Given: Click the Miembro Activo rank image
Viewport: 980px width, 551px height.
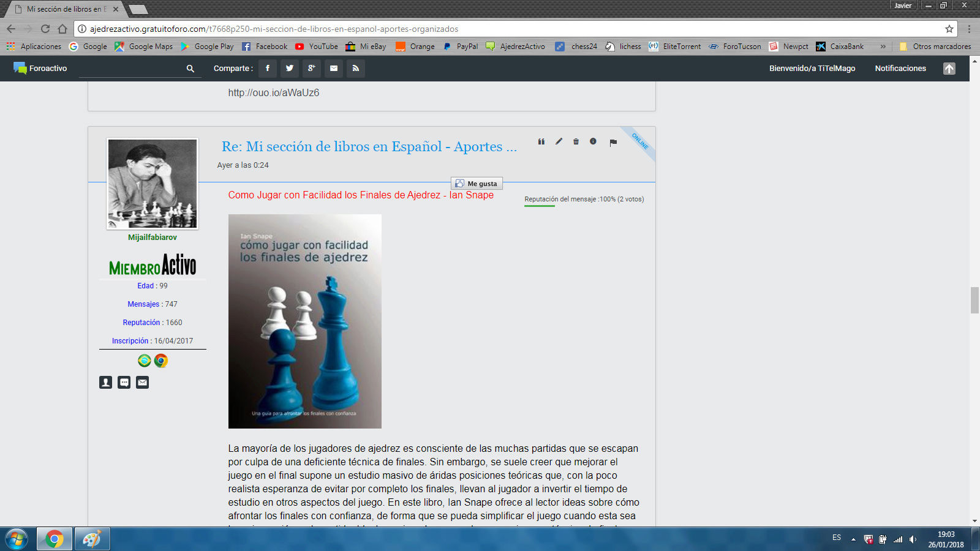Looking at the screenshot, I should [x=153, y=265].
